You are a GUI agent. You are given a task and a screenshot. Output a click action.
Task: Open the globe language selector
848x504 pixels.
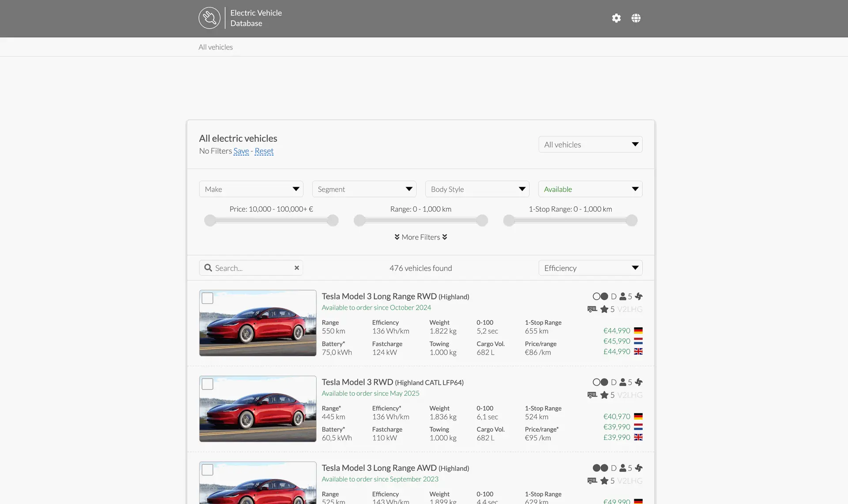click(x=636, y=18)
